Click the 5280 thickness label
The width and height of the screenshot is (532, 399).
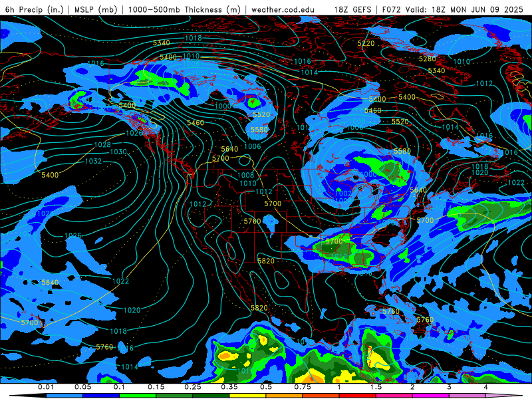(x=428, y=59)
